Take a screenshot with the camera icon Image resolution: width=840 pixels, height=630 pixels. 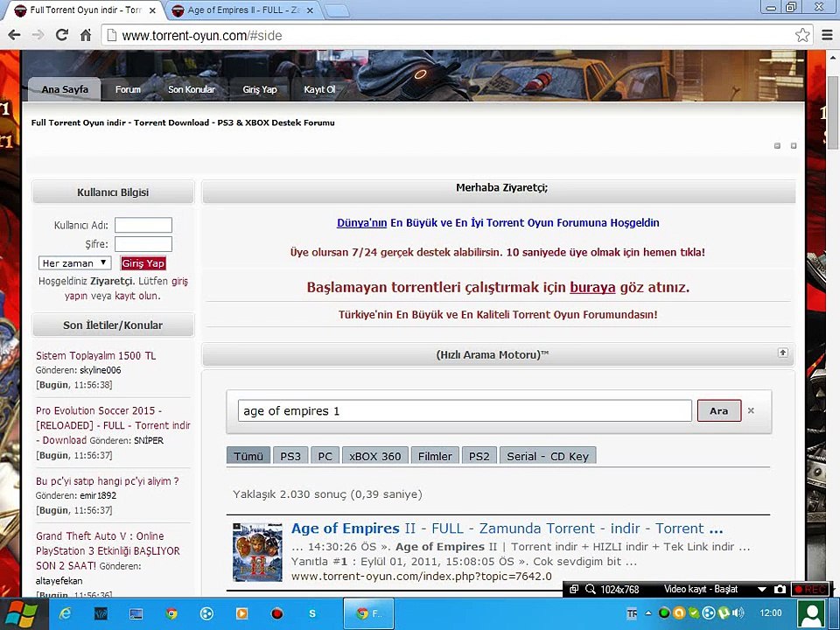pyautogui.click(x=780, y=589)
